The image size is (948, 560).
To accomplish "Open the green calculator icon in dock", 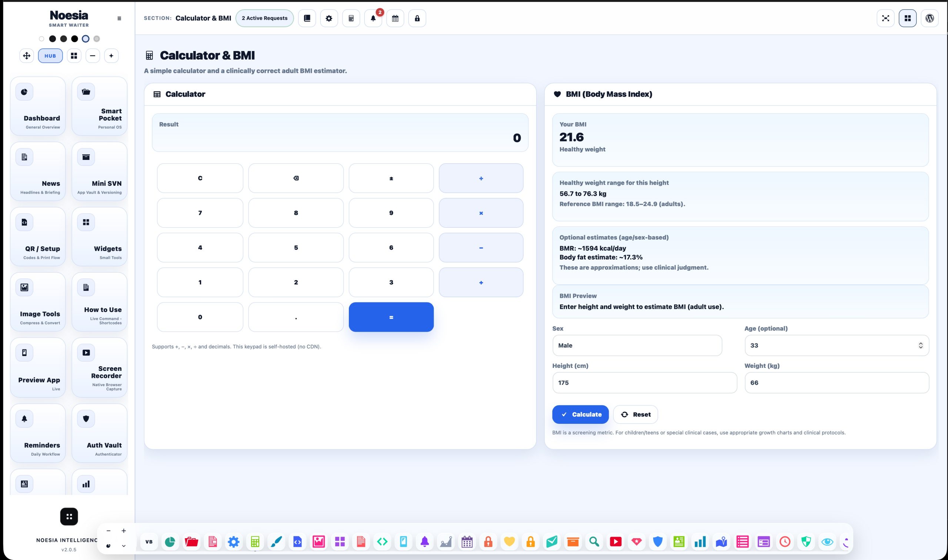I will 255,542.
